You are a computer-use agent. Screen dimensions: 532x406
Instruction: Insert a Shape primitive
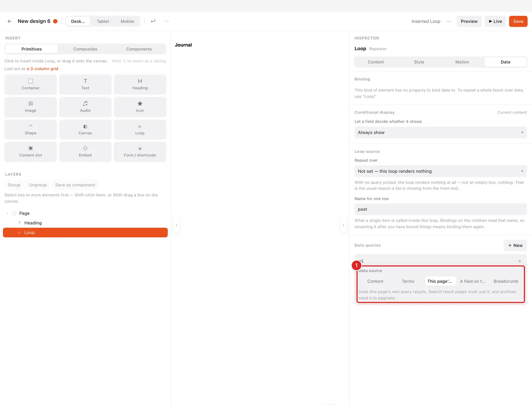[x=31, y=130]
